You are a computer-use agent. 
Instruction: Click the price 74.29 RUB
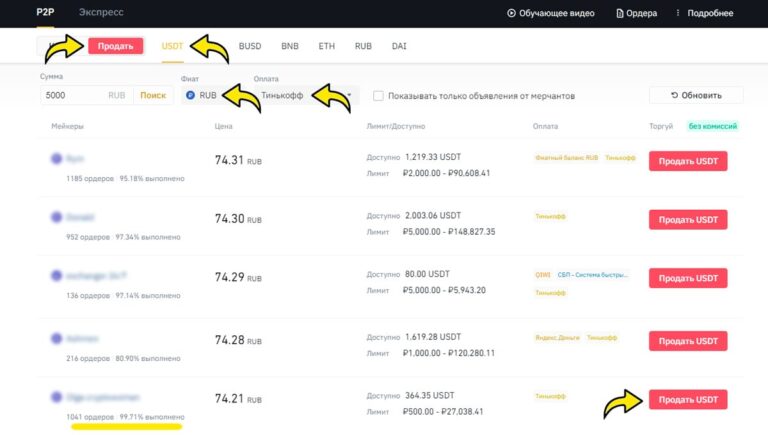click(238, 277)
